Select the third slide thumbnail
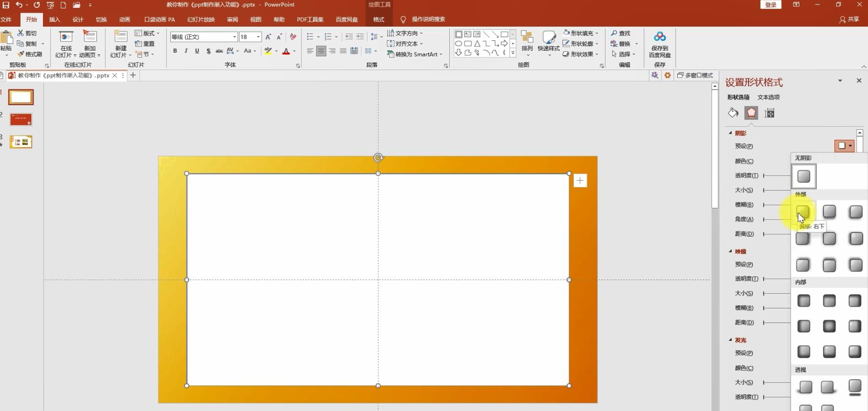868x411 pixels. (x=21, y=142)
